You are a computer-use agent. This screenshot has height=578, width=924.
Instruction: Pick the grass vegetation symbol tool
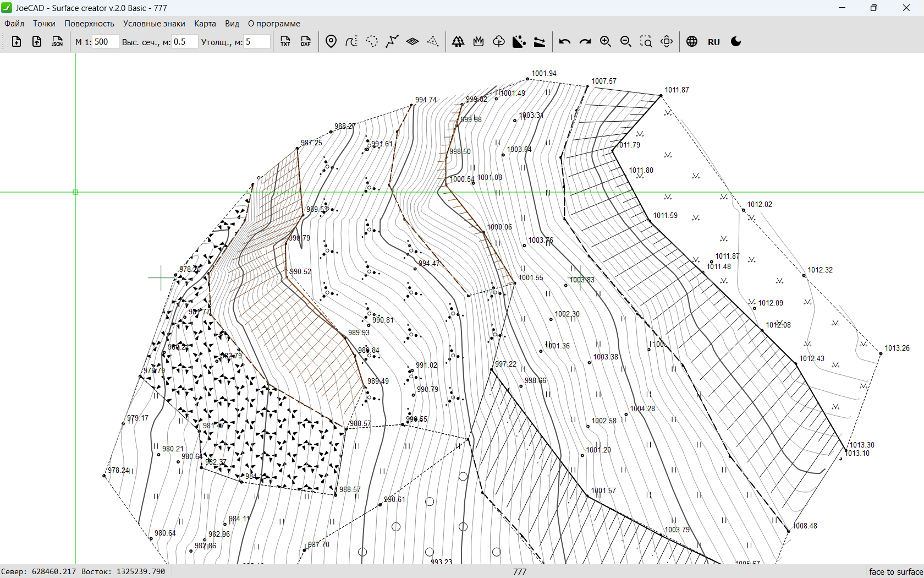click(479, 42)
